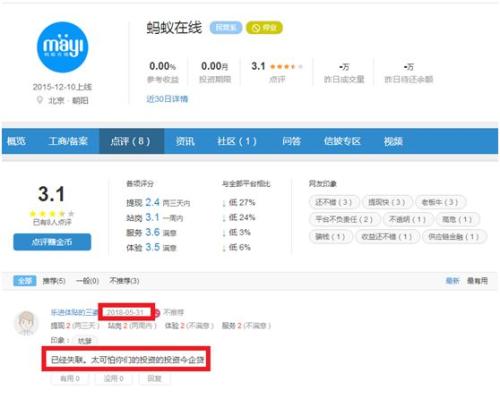Click the 昨日成交量 statistic

344,73
